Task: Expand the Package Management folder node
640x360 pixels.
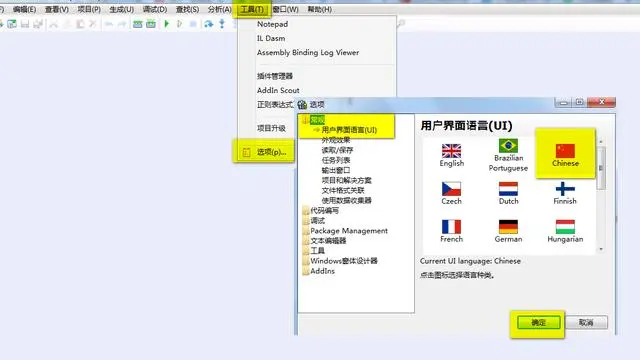Action: click(306, 231)
